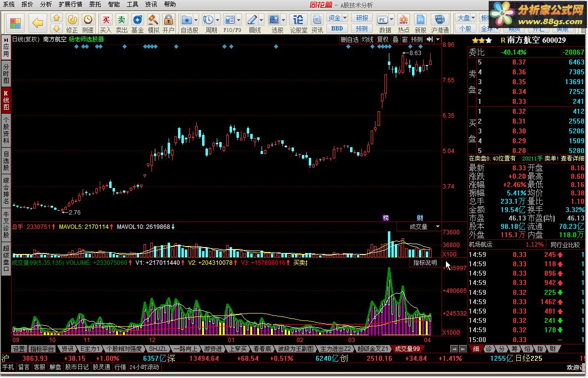Open 资讯 news document icon
Image resolution: width=588 pixels, height=378 pixels.
tap(317, 23)
